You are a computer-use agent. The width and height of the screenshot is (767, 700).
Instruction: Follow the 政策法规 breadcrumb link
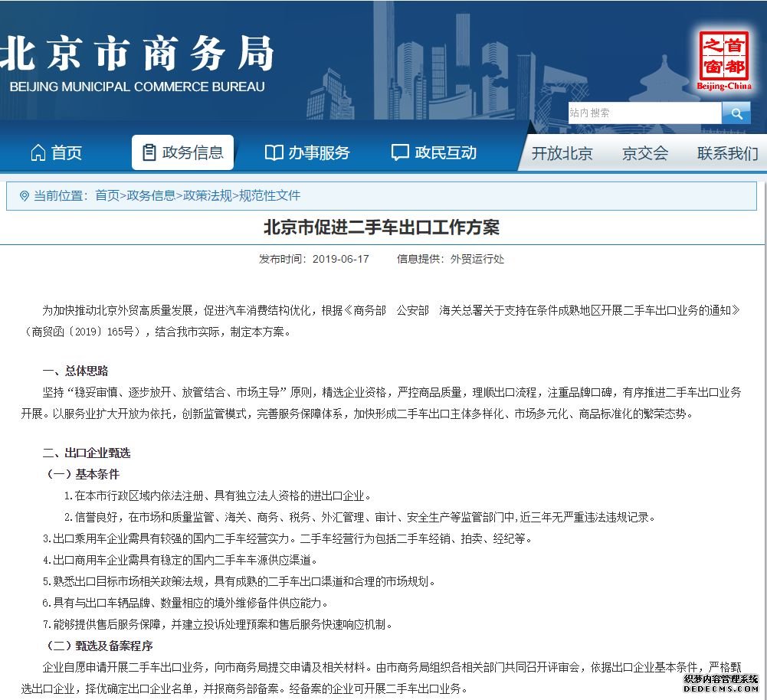(208, 195)
